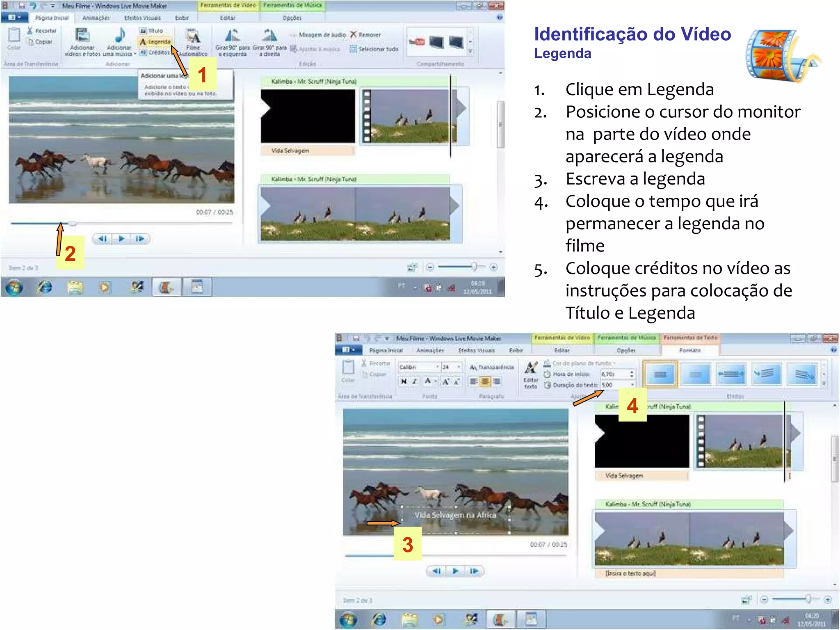Open file menu button in lower window
The height and width of the screenshot is (630, 840).
(x=349, y=350)
